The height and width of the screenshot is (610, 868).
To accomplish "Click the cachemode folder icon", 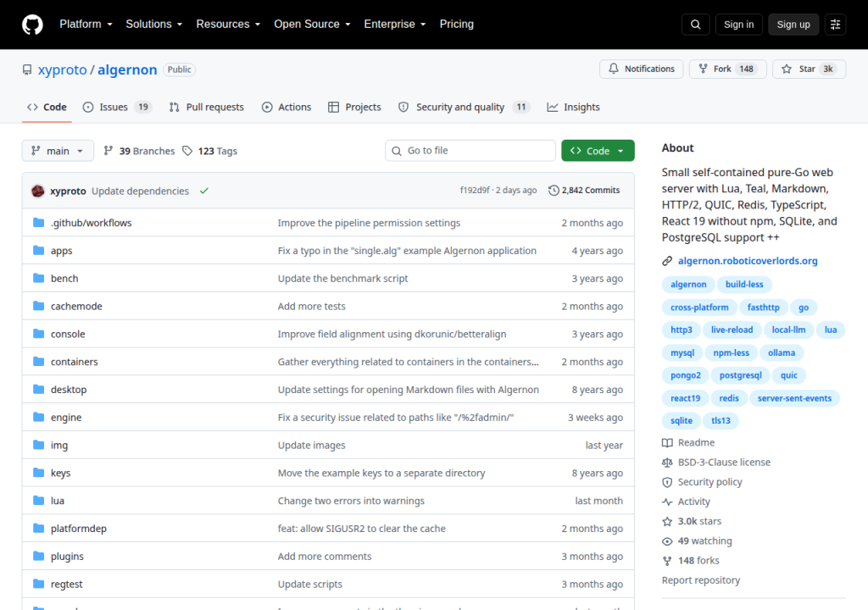I will click(x=38, y=306).
